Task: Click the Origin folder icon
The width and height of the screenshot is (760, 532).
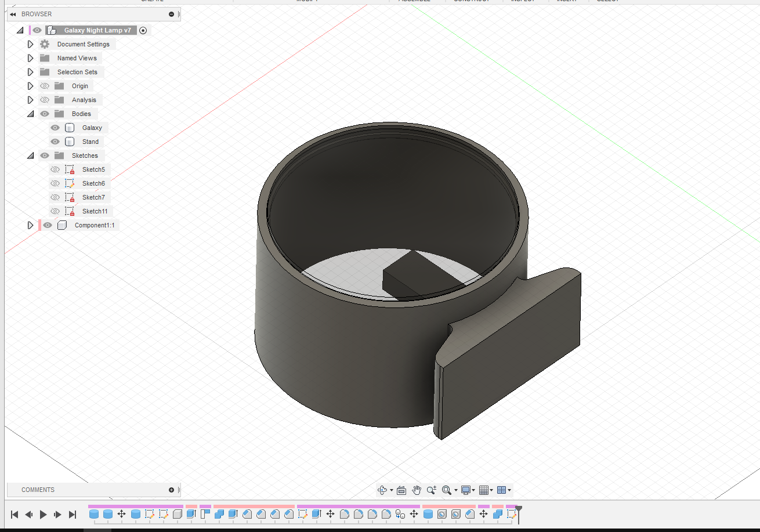Action: click(59, 86)
